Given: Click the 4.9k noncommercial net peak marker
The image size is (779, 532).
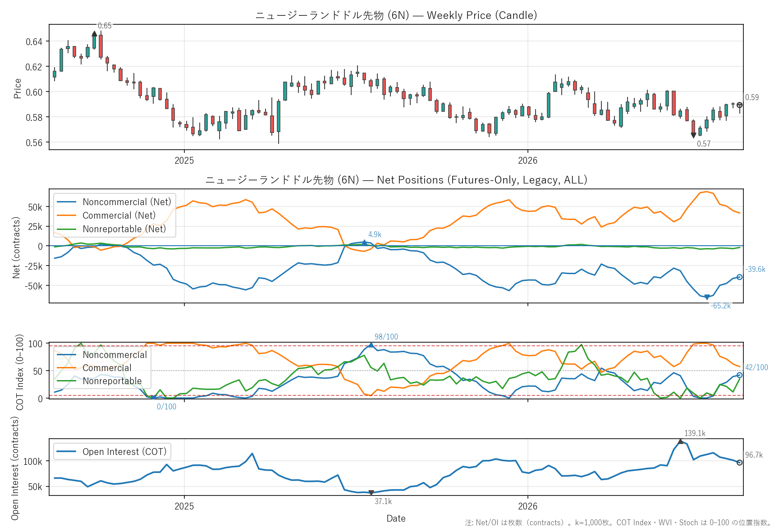Looking at the screenshot, I should 364,243.
